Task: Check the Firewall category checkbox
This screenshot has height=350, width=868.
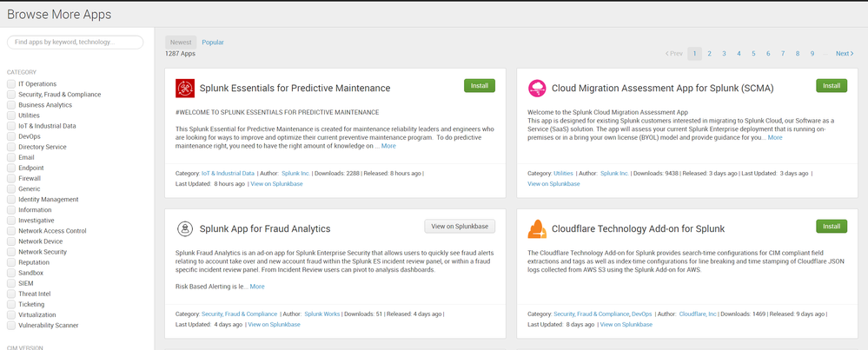Action: click(x=11, y=179)
